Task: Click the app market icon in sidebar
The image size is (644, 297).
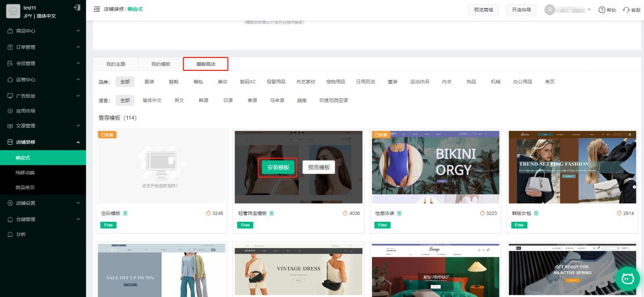Action: pyautogui.click(x=10, y=111)
